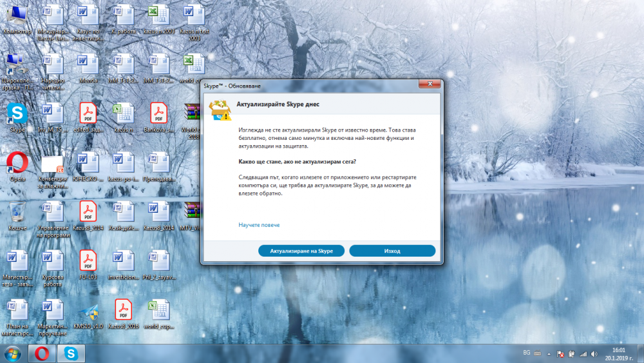
Task: Open the Action Center flag icon
Action: pos(560,354)
